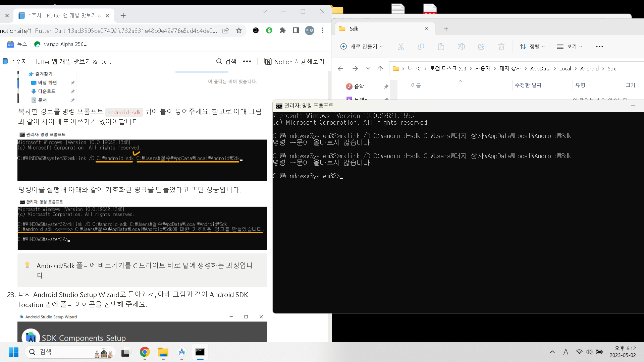Expand the chevron after AppData in breadcrumb
Viewport: 644px width, 362px height.
555,69
